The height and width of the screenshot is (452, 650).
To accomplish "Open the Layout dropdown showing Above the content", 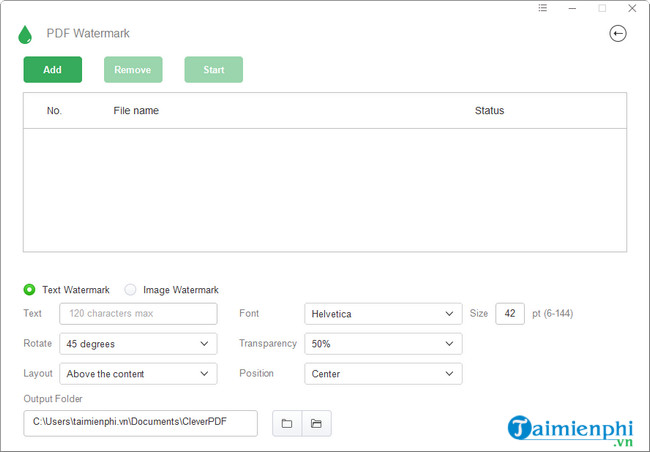I will click(138, 374).
